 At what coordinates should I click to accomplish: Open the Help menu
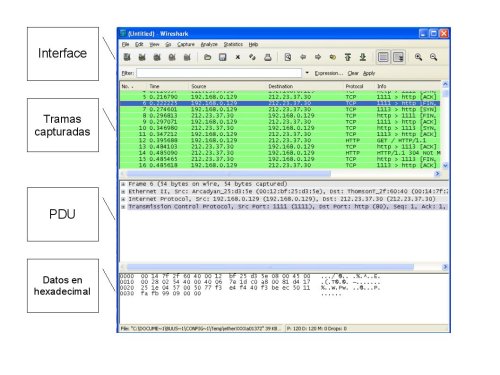click(253, 44)
